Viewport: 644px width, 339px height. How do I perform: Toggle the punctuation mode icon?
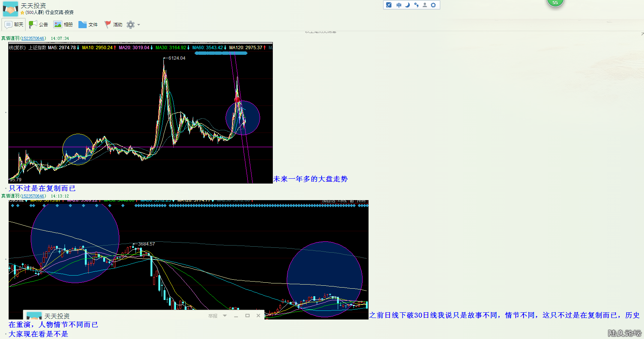pos(416,5)
